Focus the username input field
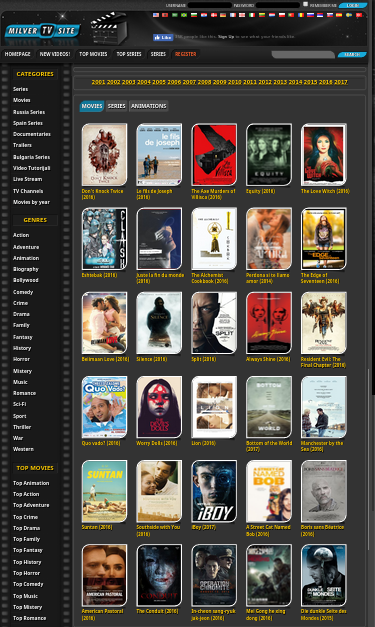 pos(210,5)
